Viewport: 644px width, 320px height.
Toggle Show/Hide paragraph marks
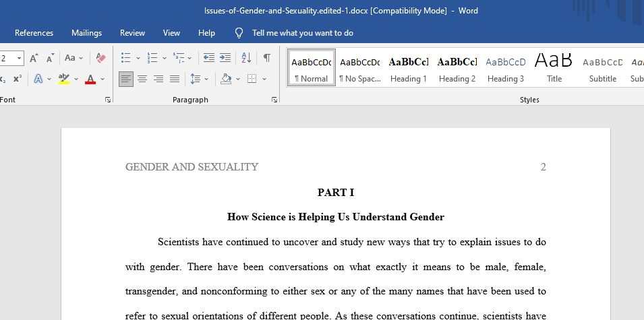[267, 58]
